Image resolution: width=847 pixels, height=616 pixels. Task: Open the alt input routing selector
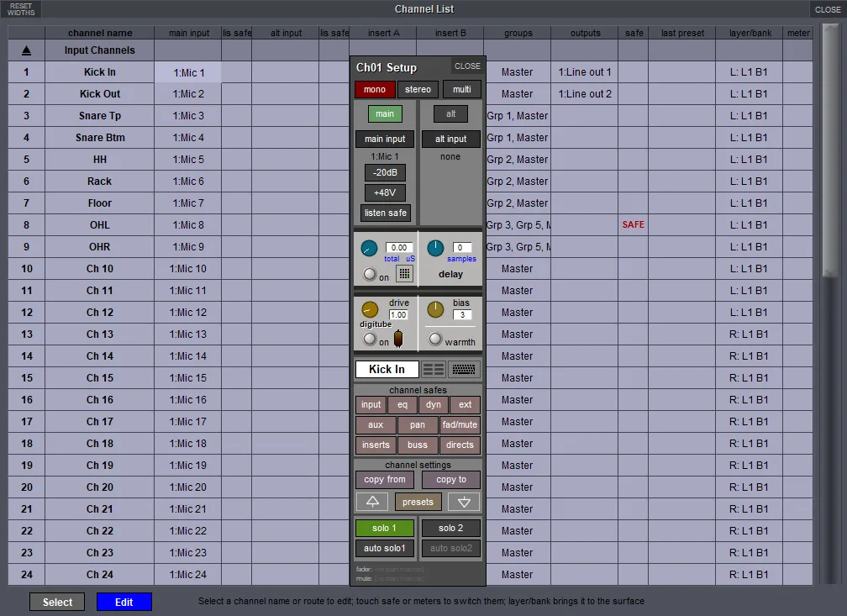[x=450, y=139]
